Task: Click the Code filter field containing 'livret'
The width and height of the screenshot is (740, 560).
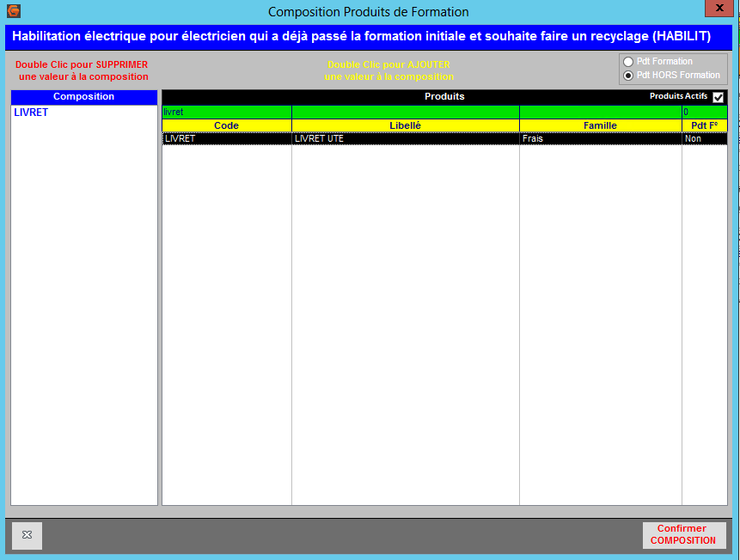Action: pyautogui.click(x=226, y=112)
